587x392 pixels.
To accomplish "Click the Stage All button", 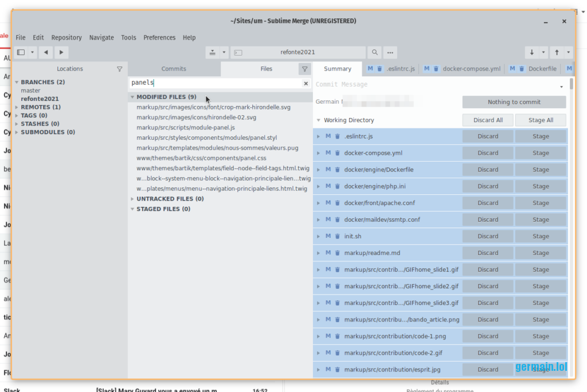I will pos(540,120).
